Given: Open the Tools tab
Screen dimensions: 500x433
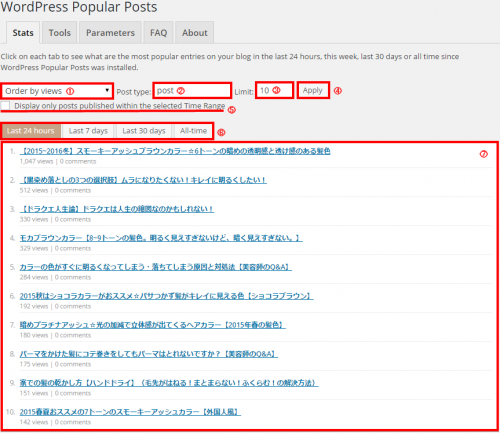Looking at the screenshot, I should (60, 33).
